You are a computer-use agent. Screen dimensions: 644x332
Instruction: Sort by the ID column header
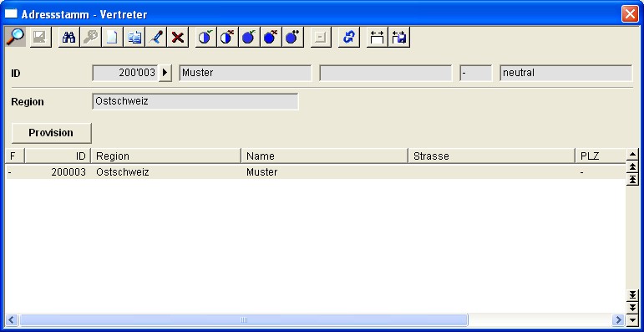click(x=58, y=156)
